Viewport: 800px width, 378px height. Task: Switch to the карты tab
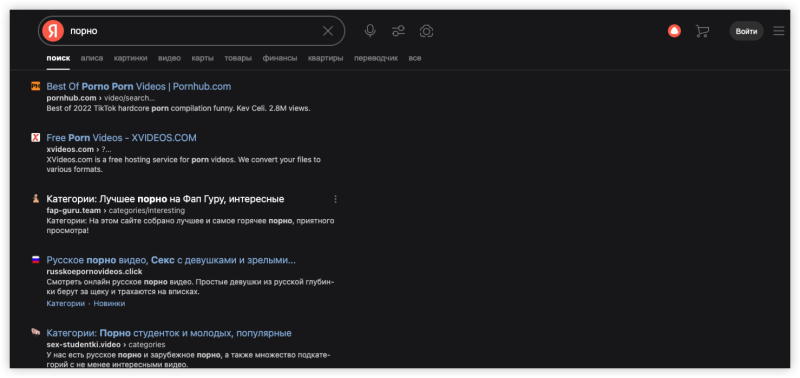[x=203, y=58]
